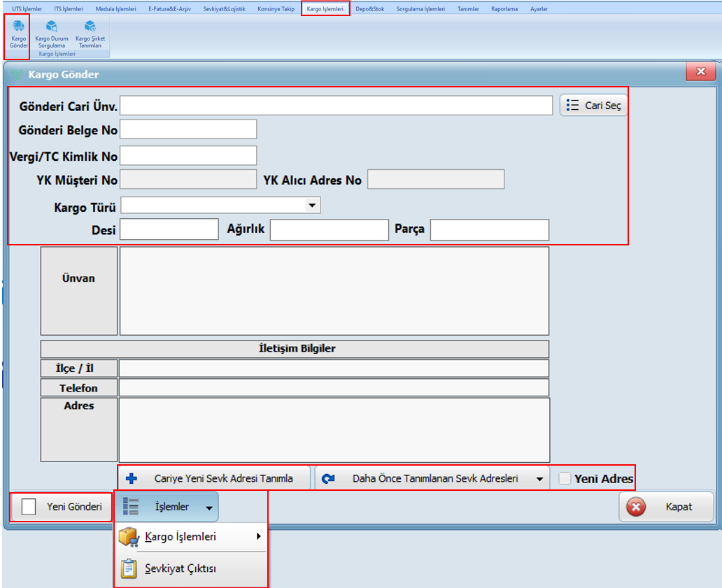Viewport: 722px width, 588px height.
Task: Expand the Kargo Türü dropdown
Action: [311, 205]
